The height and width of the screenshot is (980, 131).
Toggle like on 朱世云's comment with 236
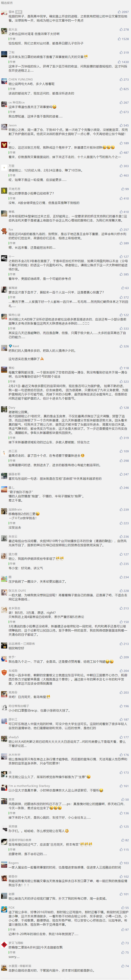(124, 537)
